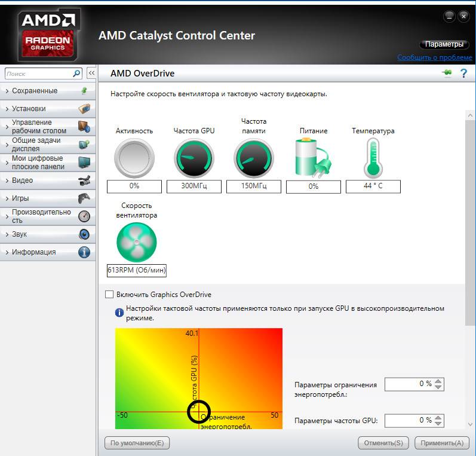The width and height of the screenshot is (476, 456).
Task: Click the Сохраненные pin icon
Action: 84,90
